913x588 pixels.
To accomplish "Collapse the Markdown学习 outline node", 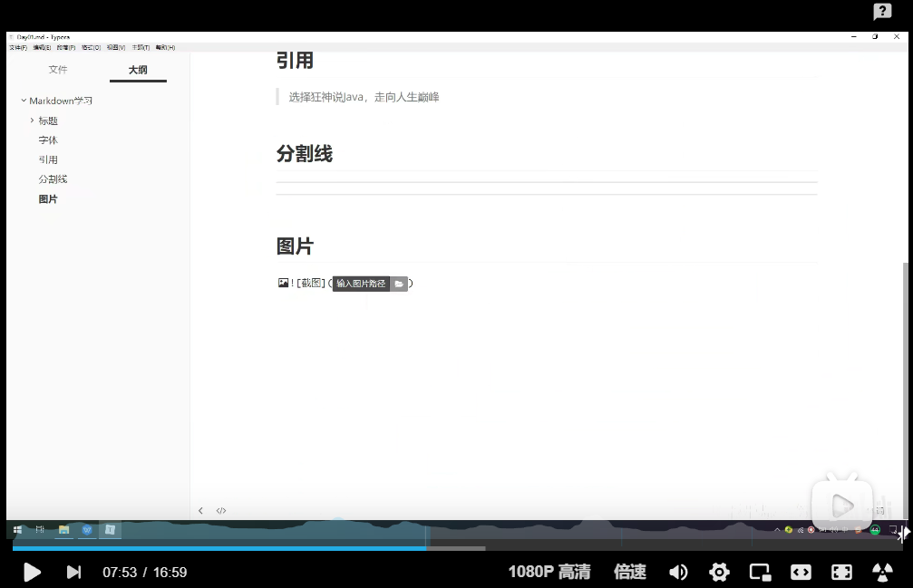I will (22, 101).
